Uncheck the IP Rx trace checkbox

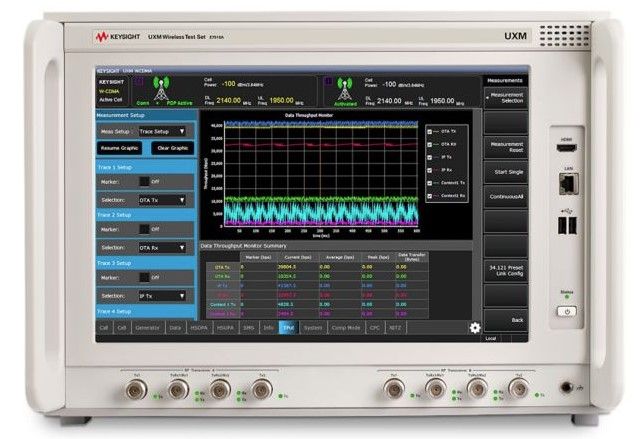pyautogui.click(x=431, y=169)
